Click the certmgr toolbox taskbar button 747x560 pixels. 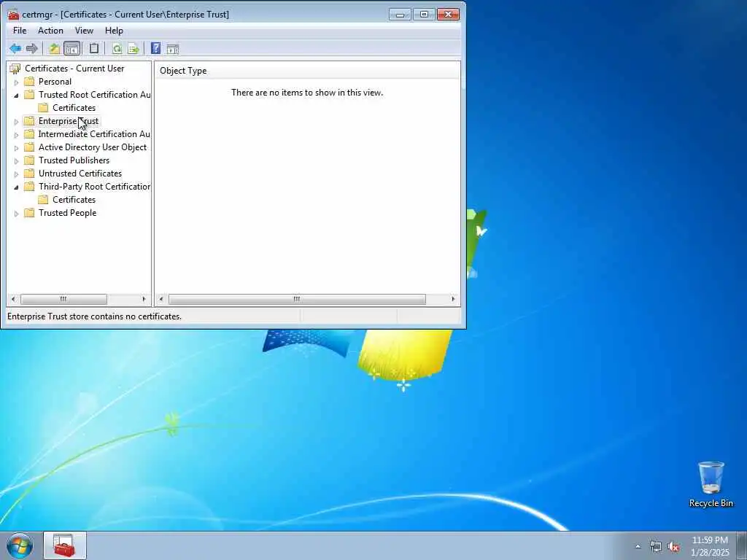[x=65, y=545]
